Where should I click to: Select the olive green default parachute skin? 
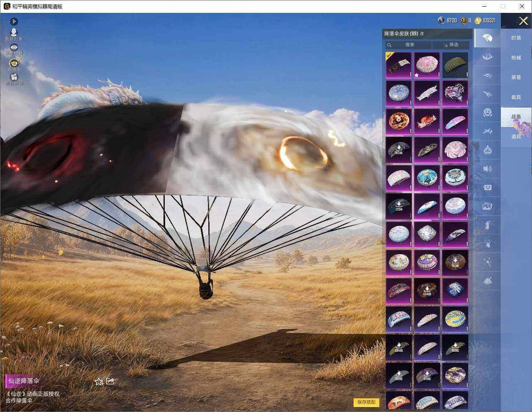click(x=455, y=65)
